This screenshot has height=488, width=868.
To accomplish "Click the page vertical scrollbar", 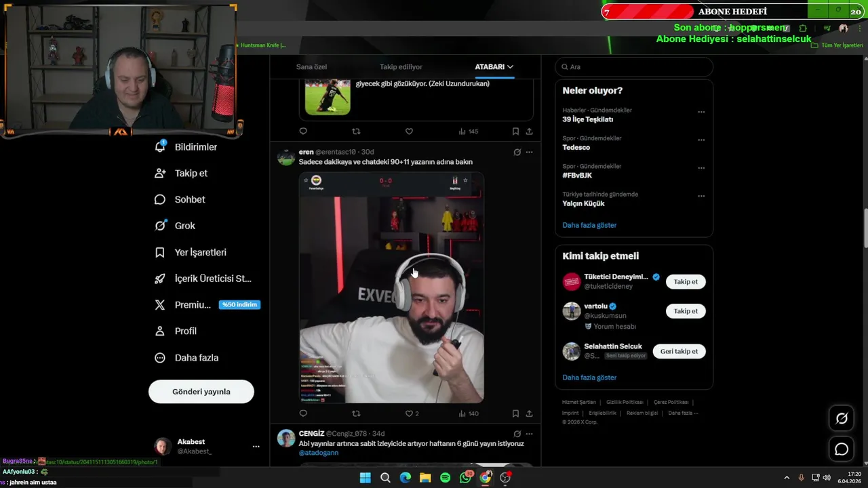I will 865,228.
